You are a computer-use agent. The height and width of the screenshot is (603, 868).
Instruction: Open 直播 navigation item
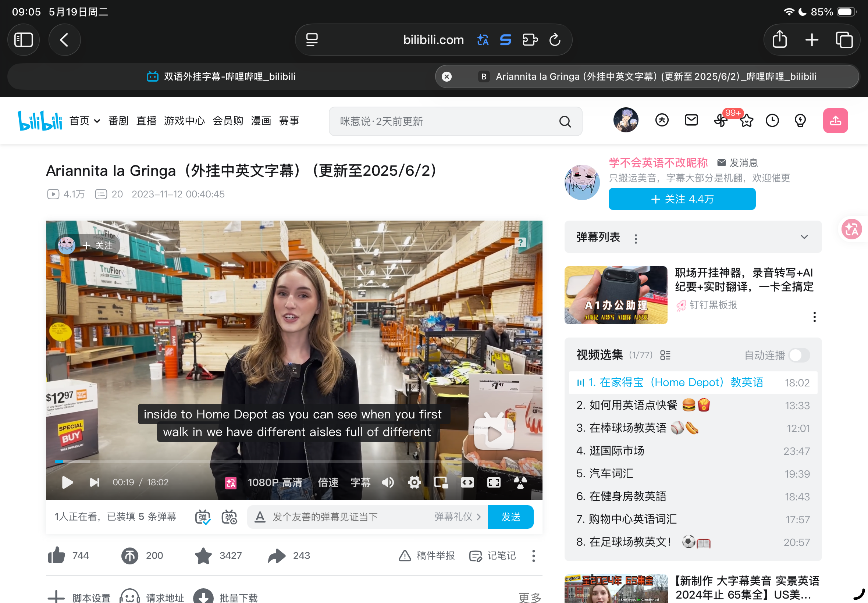(146, 121)
